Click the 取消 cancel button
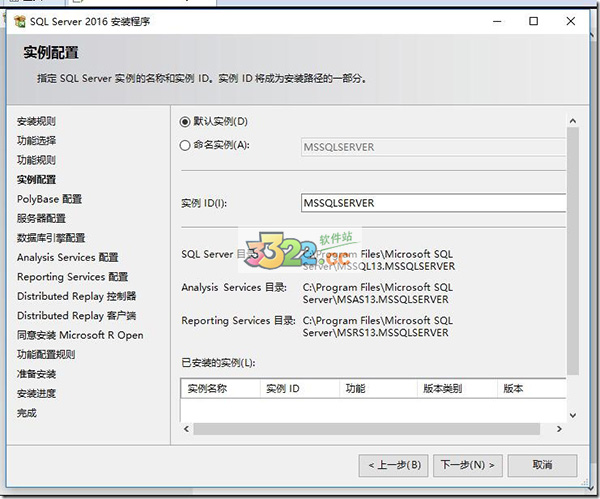This screenshot has width=600, height=499. [542, 465]
